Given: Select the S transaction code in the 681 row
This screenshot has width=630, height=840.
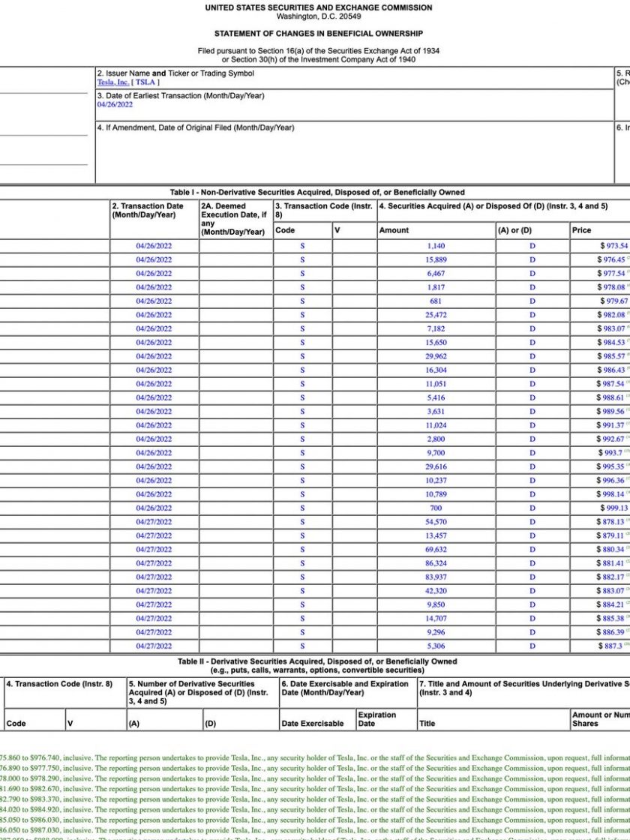Looking at the screenshot, I should 302,301.
